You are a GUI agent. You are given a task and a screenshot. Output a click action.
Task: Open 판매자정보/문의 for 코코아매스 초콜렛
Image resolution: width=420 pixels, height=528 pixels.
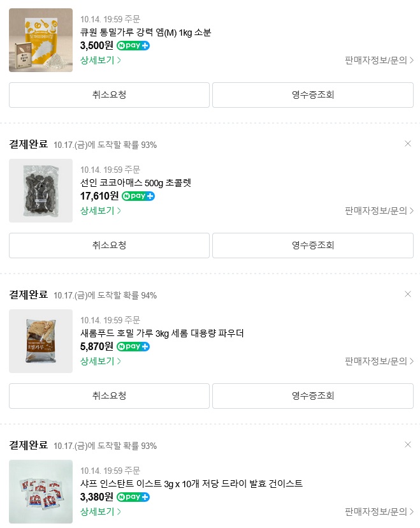(x=379, y=210)
